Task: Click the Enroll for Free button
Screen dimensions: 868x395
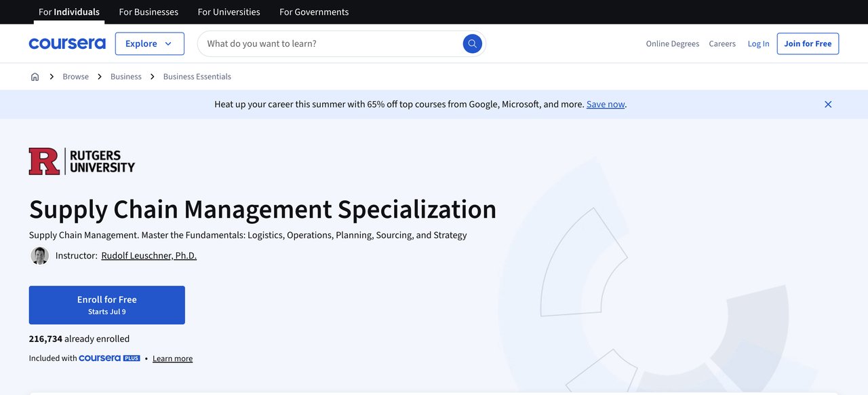Action: [x=107, y=305]
